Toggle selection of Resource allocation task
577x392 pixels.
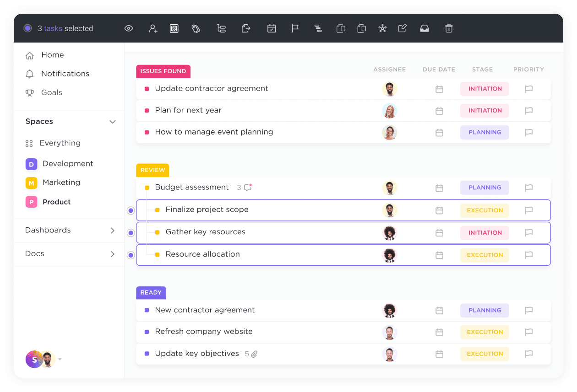pyautogui.click(x=131, y=255)
